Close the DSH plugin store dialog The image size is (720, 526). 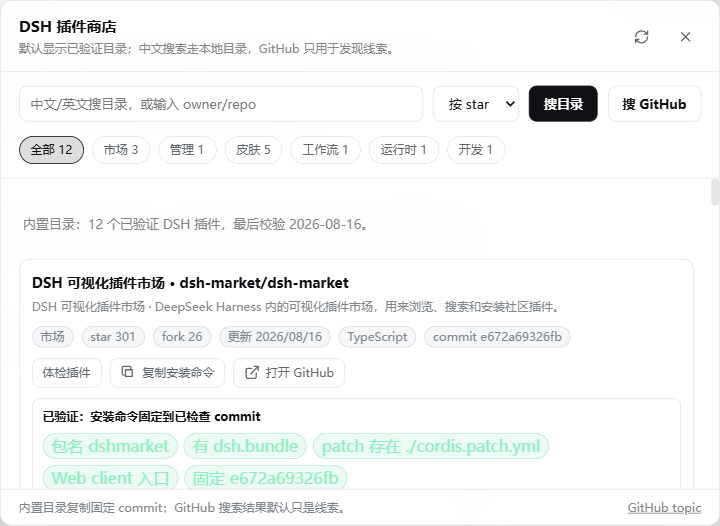[685, 37]
